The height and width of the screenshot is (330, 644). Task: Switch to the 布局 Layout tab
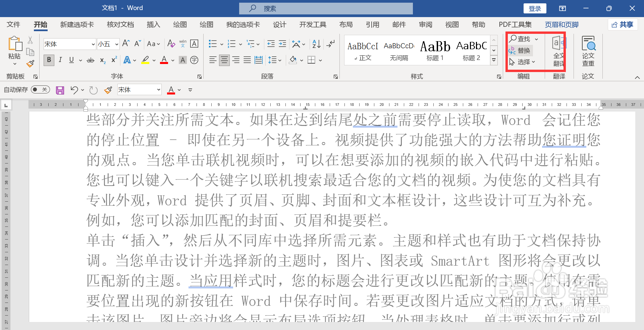click(x=346, y=24)
